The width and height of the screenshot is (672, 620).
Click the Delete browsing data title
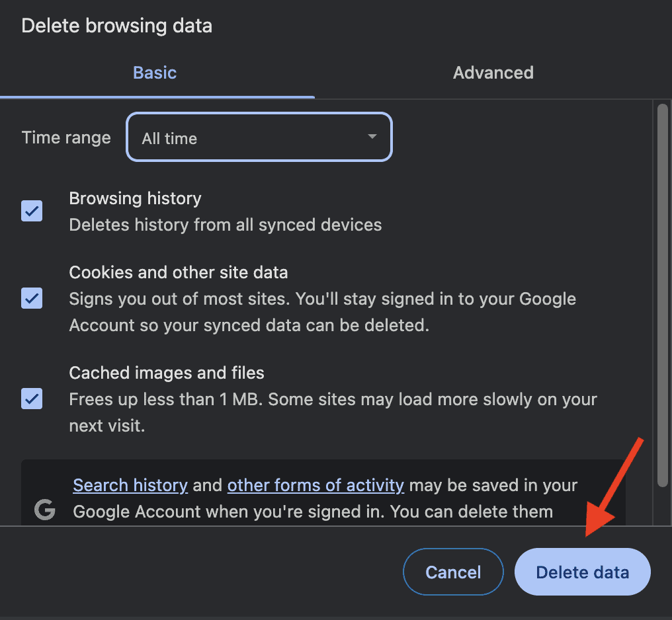[116, 26]
